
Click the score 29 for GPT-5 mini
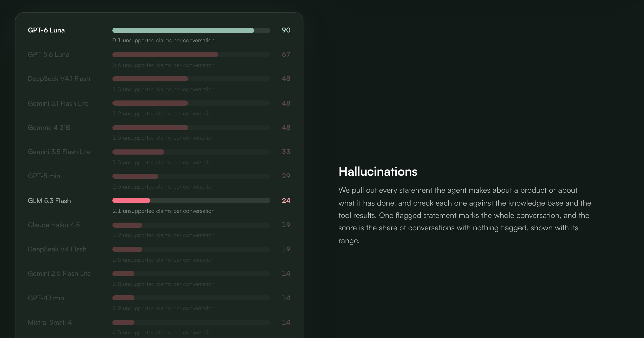coord(286,176)
